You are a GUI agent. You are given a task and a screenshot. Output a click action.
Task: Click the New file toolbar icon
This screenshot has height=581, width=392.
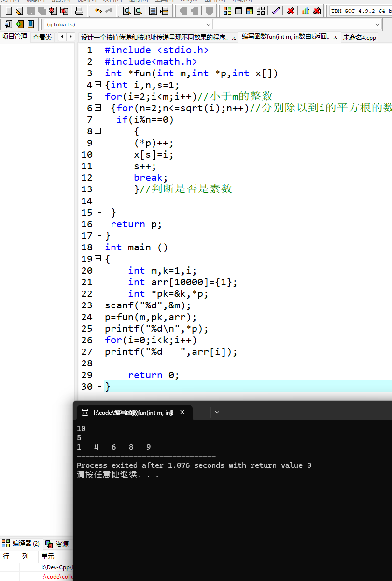point(8,11)
